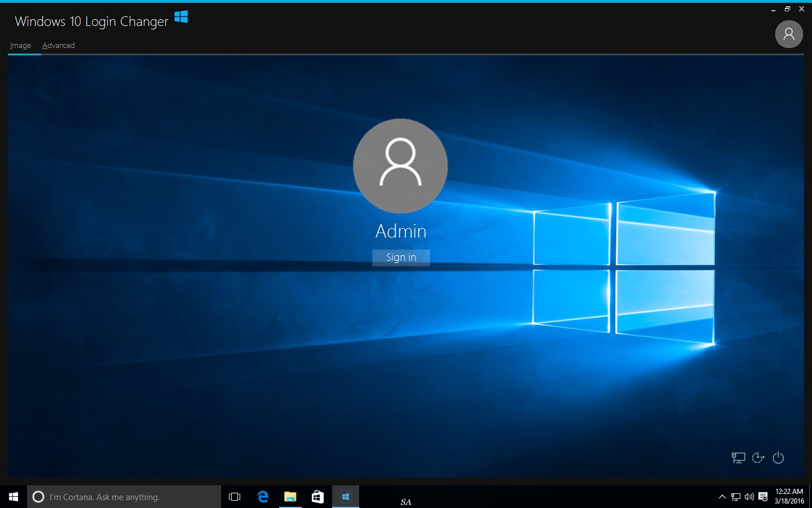This screenshot has height=508, width=812.
Task: Open File Explorer from the taskbar
Action: pyautogui.click(x=290, y=497)
